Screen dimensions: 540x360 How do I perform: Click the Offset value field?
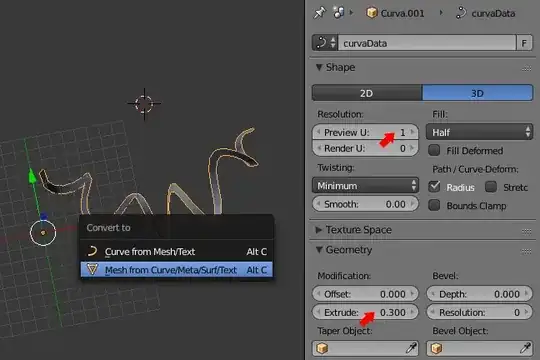point(365,294)
